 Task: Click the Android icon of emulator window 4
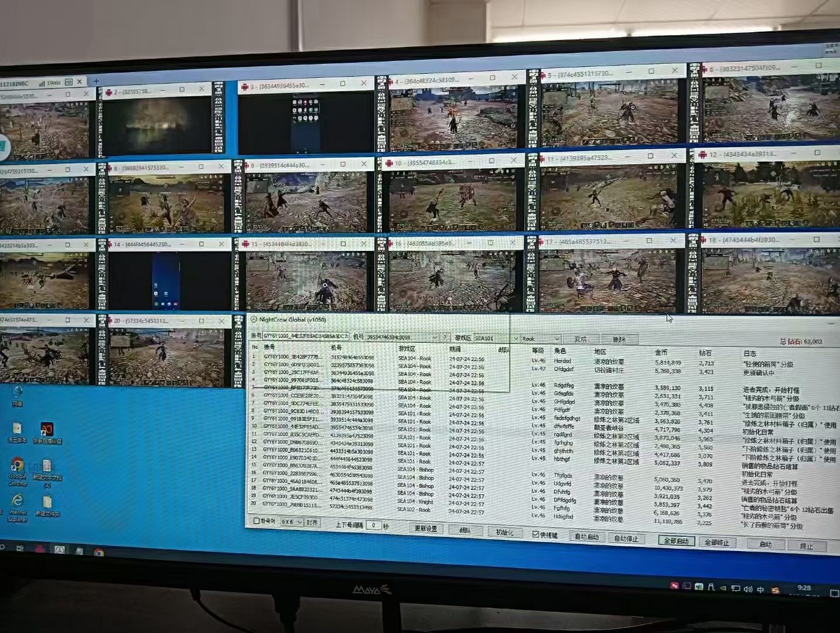[390, 81]
